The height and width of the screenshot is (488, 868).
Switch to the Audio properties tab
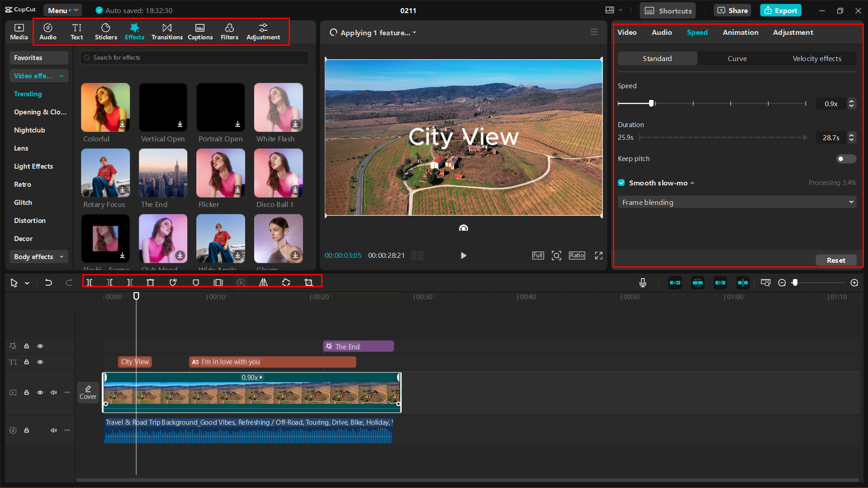click(662, 32)
